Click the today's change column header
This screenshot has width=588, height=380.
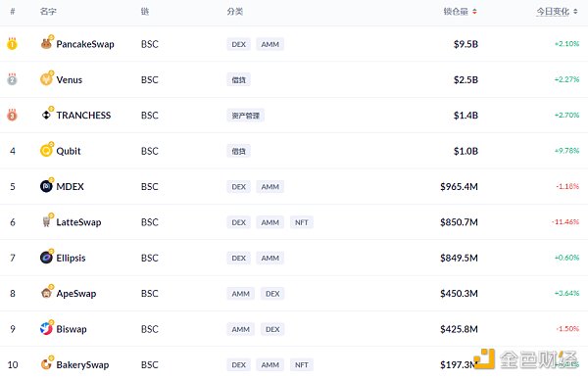point(553,12)
